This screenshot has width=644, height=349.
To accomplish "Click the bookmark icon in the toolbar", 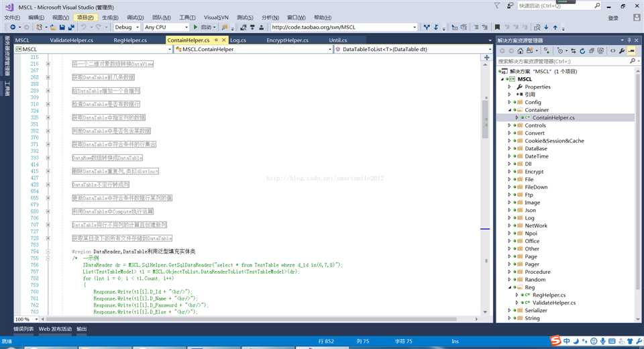I will 497,27.
